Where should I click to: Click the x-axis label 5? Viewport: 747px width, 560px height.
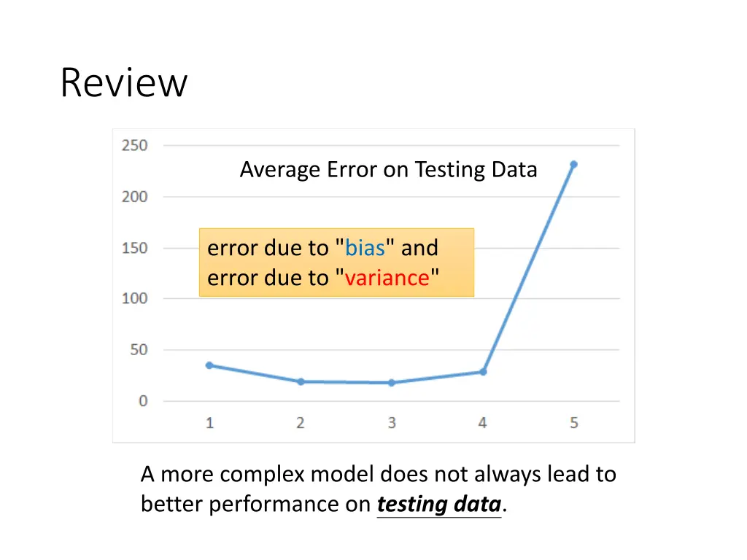pyautogui.click(x=574, y=423)
